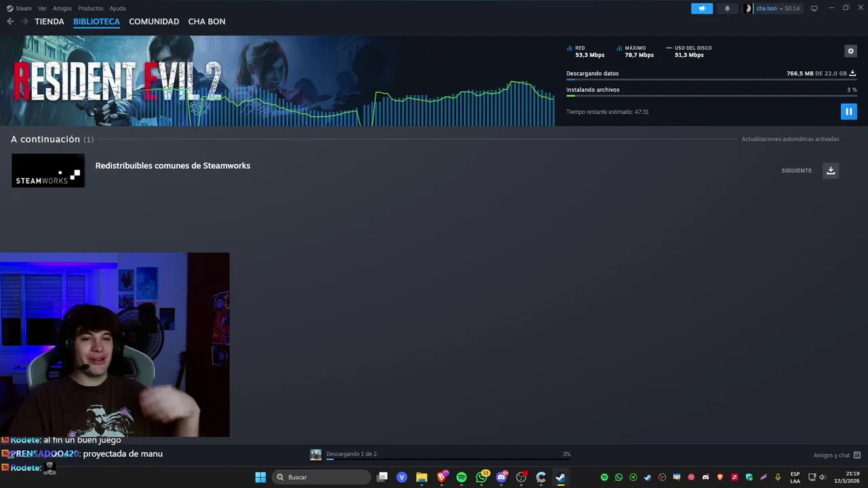This screenshot has height=488, width=868.
Task: Open Discord from taskbar
Action: coord(502,477)
